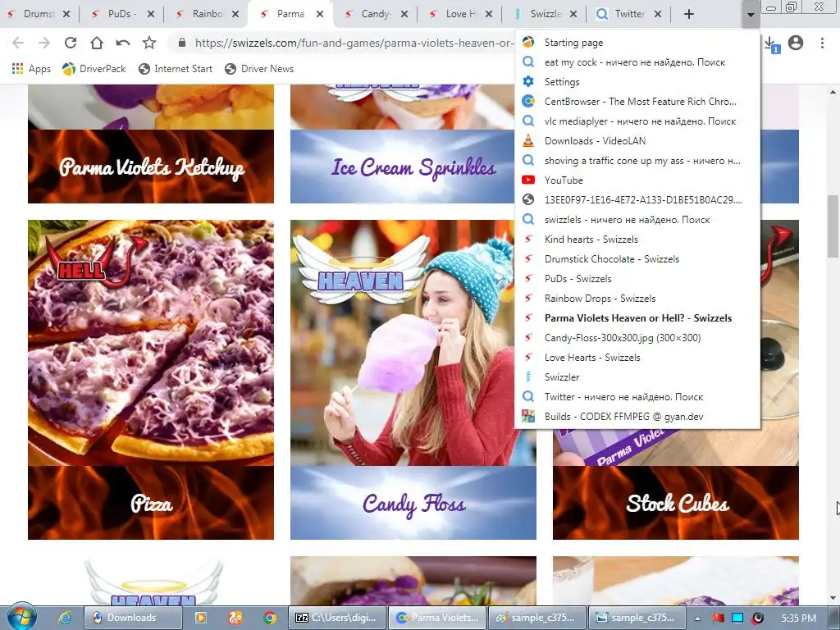The width and height of the screenshot is (840, 630).
Task: Open the browser home page icon
Action: pos(97,43)
